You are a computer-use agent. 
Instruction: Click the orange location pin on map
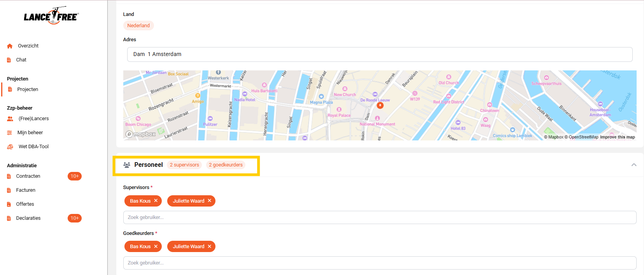coord(380,105)
